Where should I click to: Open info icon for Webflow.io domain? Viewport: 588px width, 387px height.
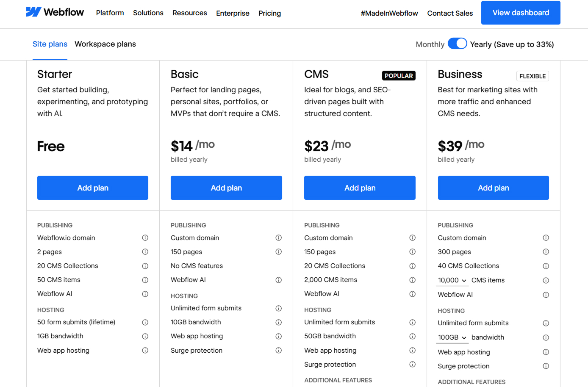tap(145, 238)
